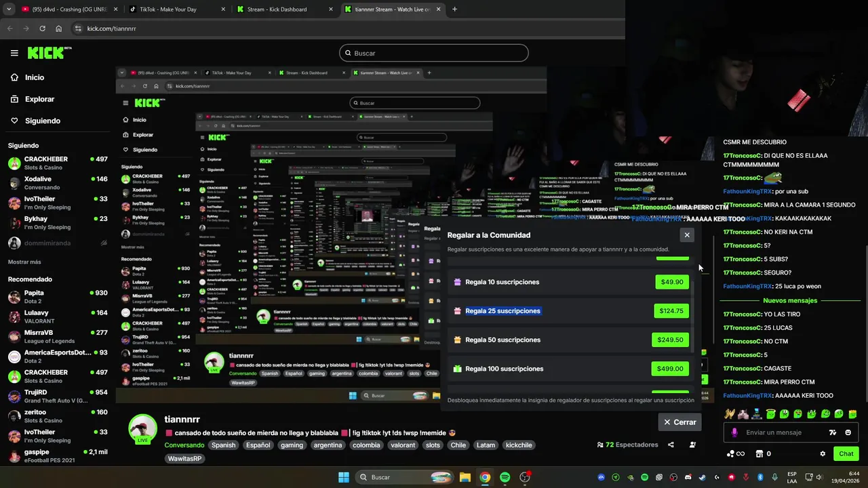Click the browser home icon

coord(59,28)
